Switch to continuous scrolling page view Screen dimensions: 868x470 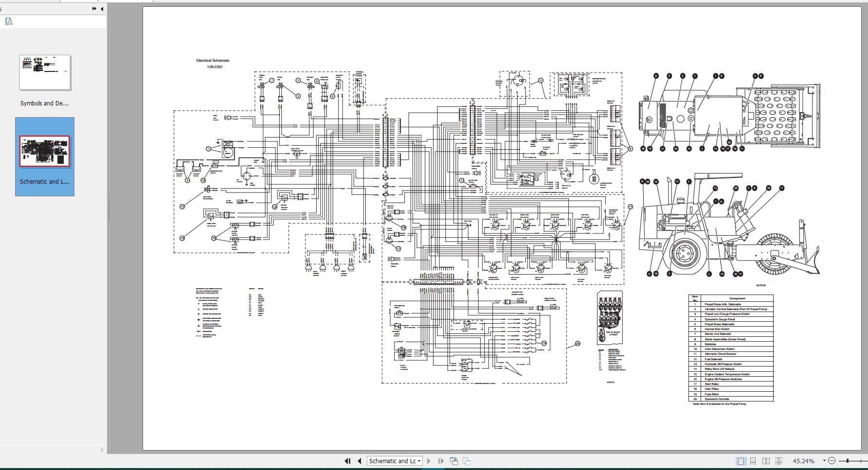pyautogui.click(x=753, y=461)
